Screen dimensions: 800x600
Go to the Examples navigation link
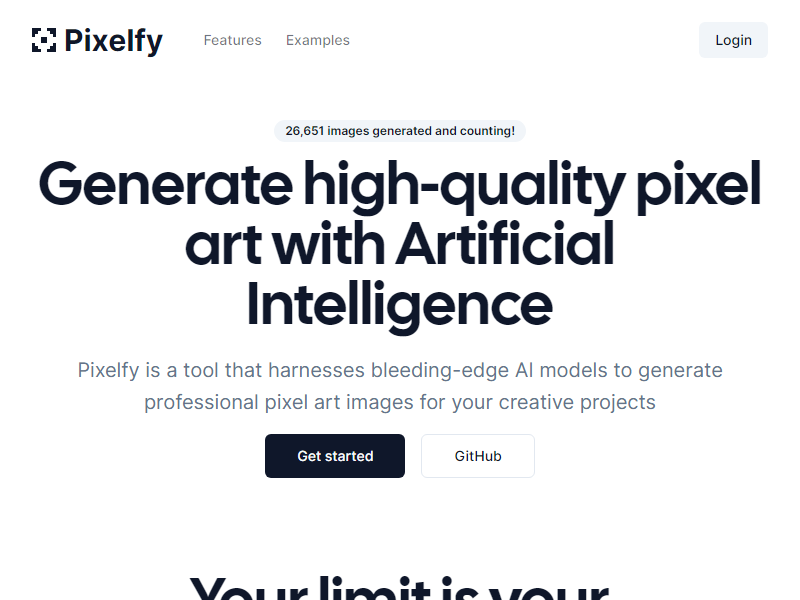[x=318, y=41]
